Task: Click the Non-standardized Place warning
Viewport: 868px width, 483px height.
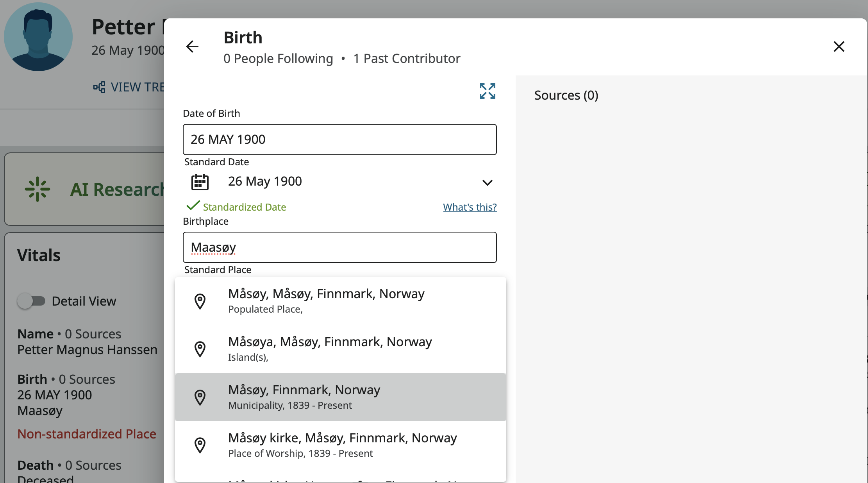Action: [x=87, y=434]
